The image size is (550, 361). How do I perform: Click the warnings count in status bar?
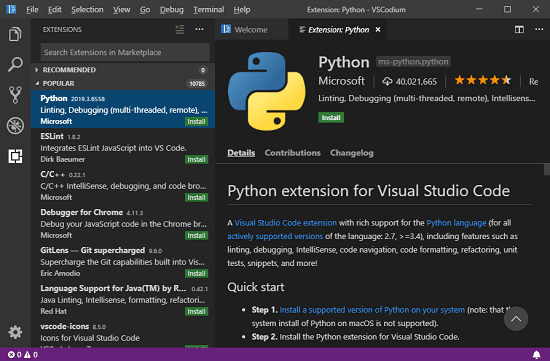31,355
